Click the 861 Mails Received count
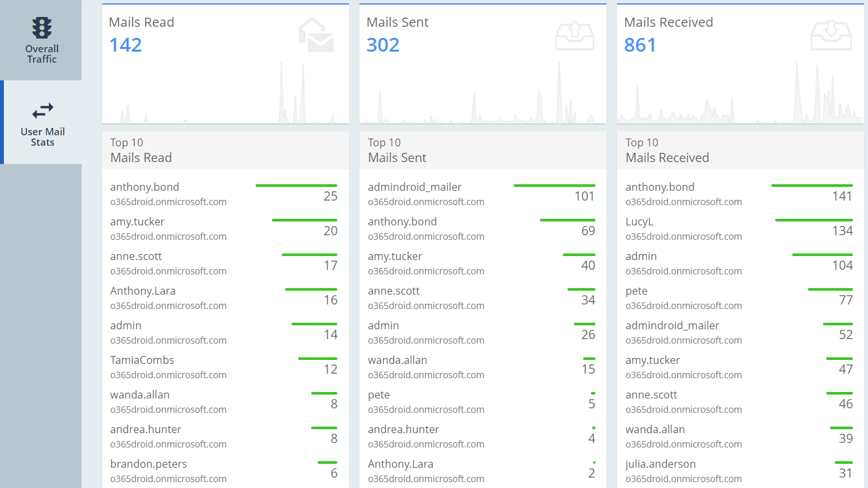Viewport: 868px width, 488px height. (640, 45)
